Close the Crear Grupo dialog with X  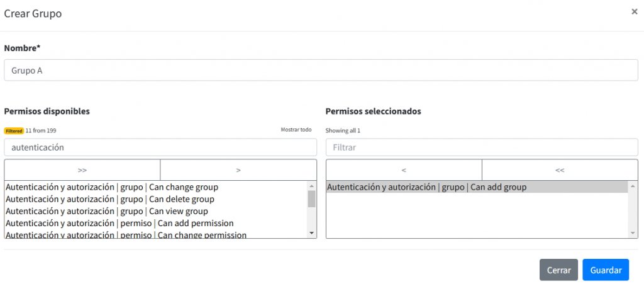point(635,11)
